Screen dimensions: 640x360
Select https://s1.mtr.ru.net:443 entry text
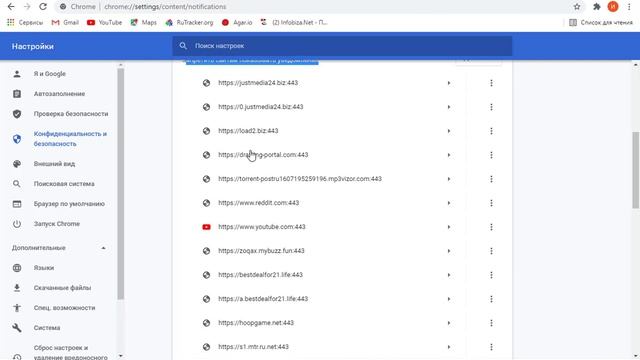253,347
